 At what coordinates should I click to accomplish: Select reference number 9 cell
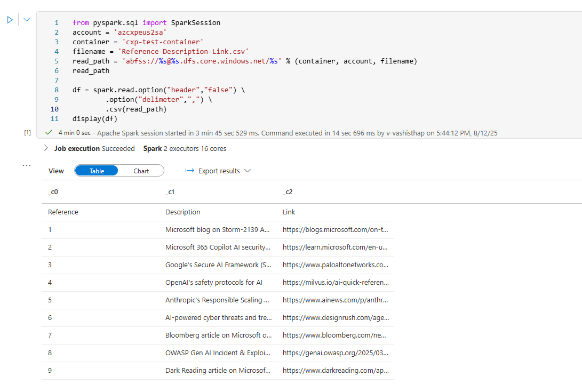pyautogui.click(x=50, y=371)
